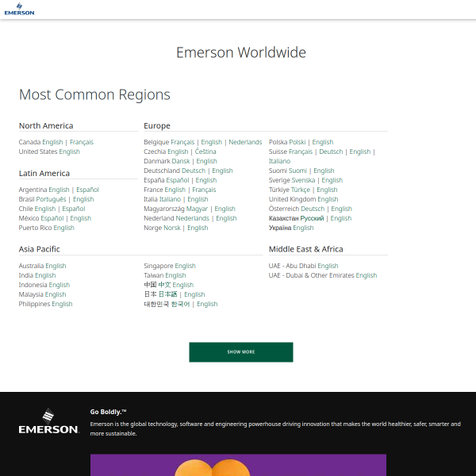Select Chile Español link
Viewport: 476px width, 476px height.
[x=74, y=209]
